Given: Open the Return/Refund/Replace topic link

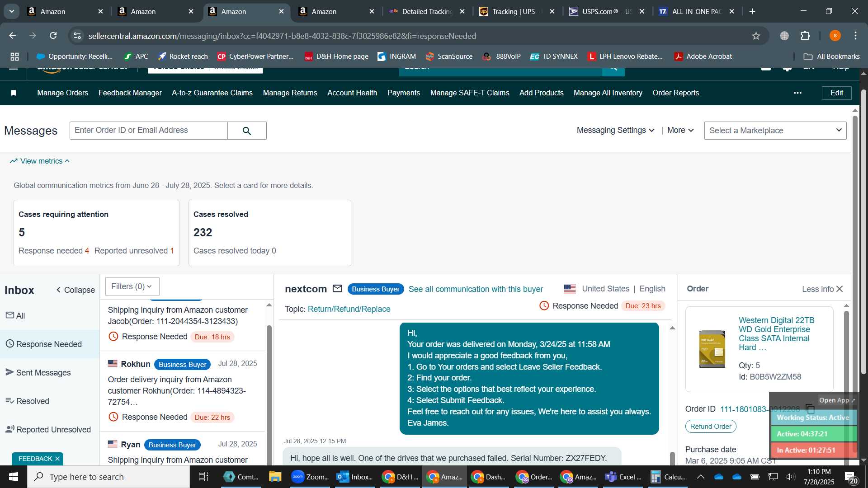Looking at the screenshot, I should click(349, 309).
